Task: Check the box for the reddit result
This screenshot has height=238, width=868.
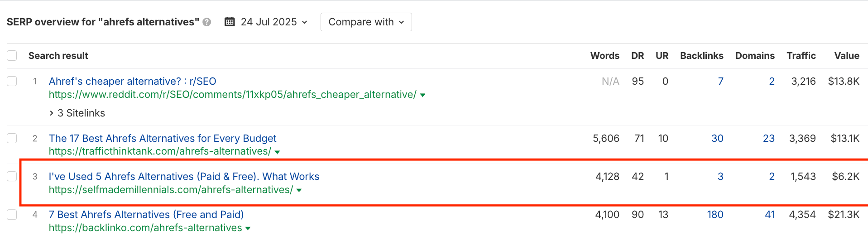Action: pos(12,81)
